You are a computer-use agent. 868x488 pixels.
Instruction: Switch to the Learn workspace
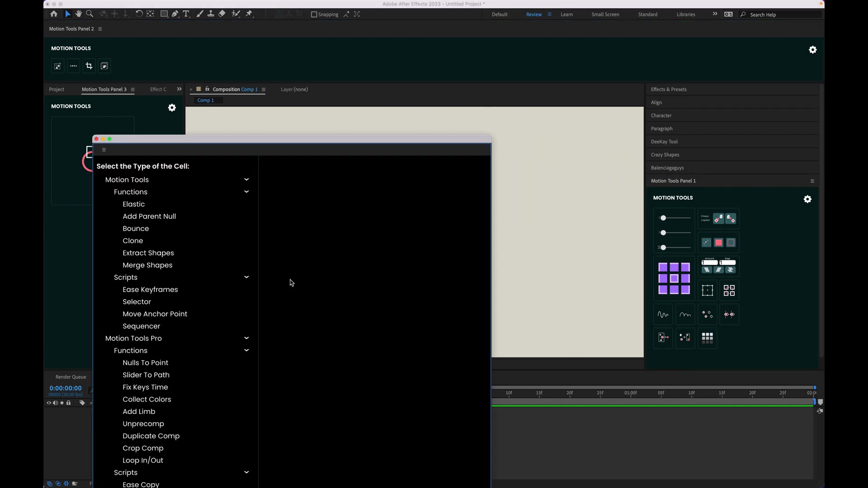[566, 14]
